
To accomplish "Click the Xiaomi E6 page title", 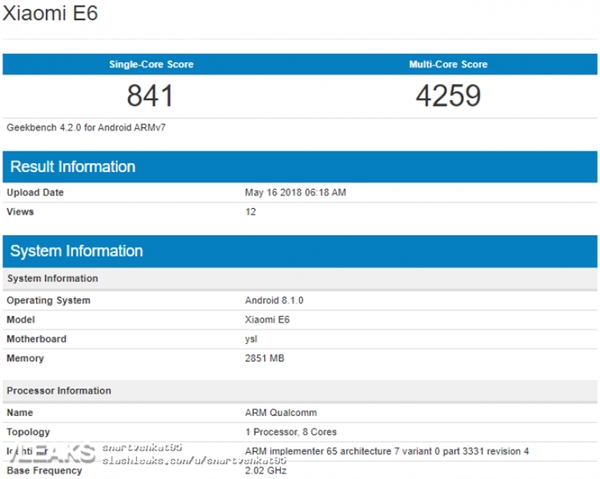I will tap(48, 17).
